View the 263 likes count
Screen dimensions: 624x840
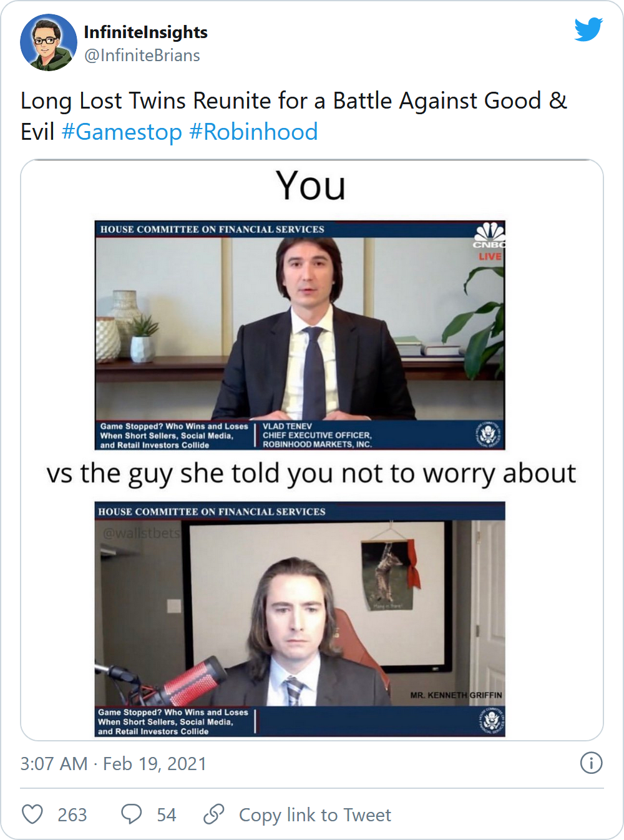click(72, 815)
